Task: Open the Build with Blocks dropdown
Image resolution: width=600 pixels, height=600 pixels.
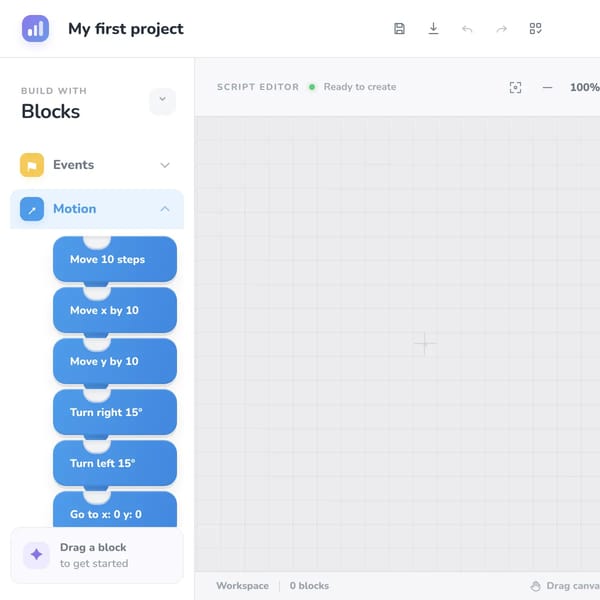Action: click(x=163, y=99)
